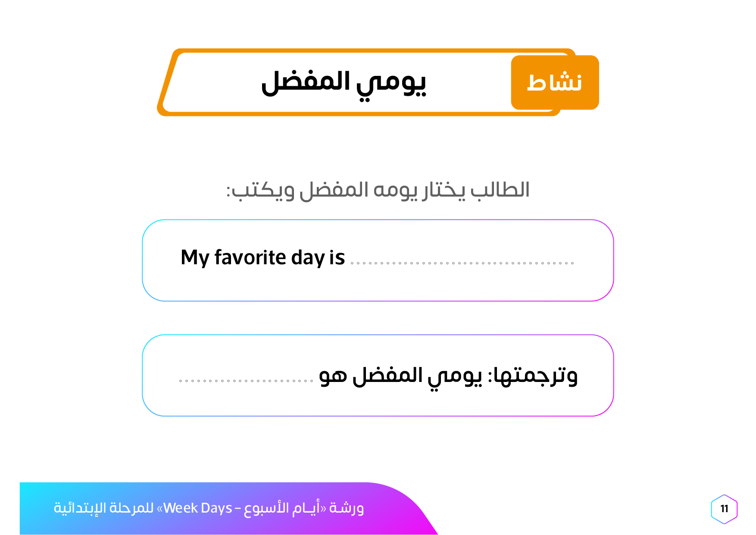Click the orange نشاط activity badge
The width and height of the screenshot is (756, 535).
(555, 82)
